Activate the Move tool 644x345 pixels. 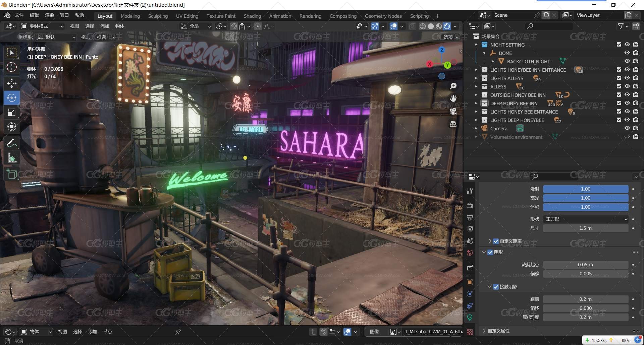tap(12, 83)
